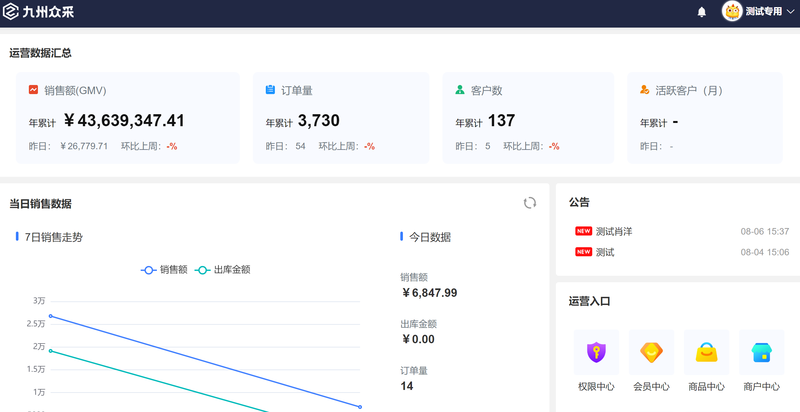Click today's 出库金额 value ¥0.00

(418, 339)
